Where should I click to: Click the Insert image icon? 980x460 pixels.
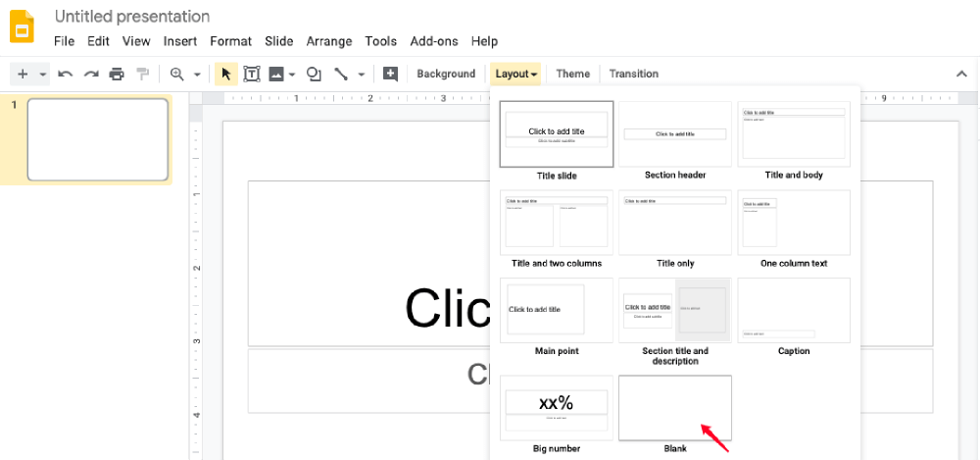[276, 74]
